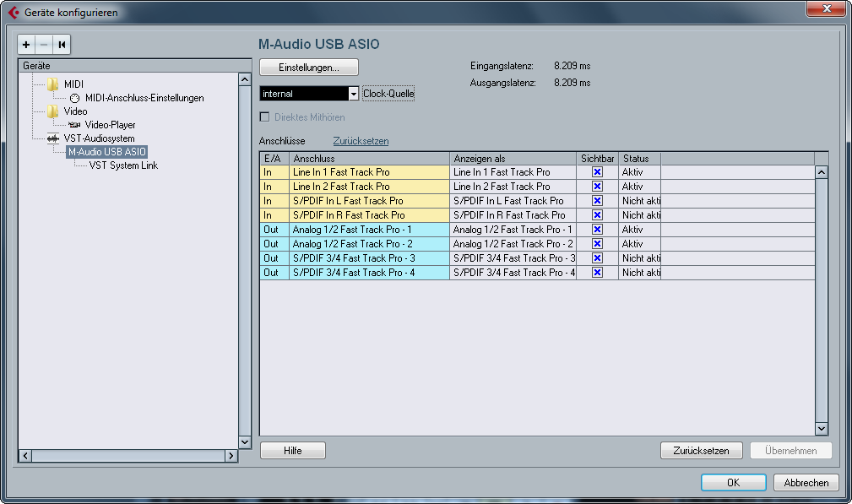852x504 pixels.
Task: Click the Zurücksetzen link next to Anschlüsse
Action: pyautogui.click(x=361, y=141)
